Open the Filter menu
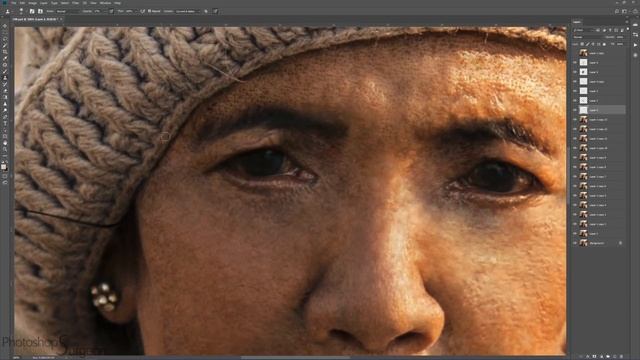The image size is (640, 360). (x=76, y=3)
